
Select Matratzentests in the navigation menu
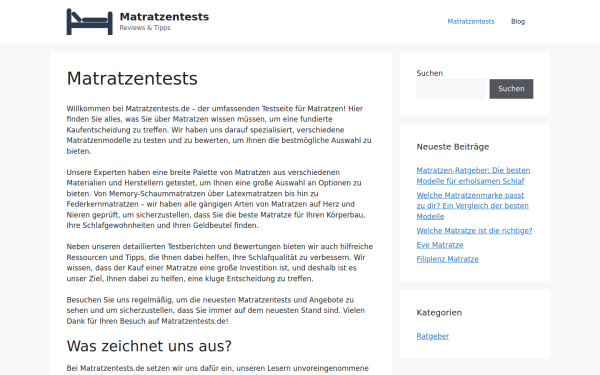471,21
